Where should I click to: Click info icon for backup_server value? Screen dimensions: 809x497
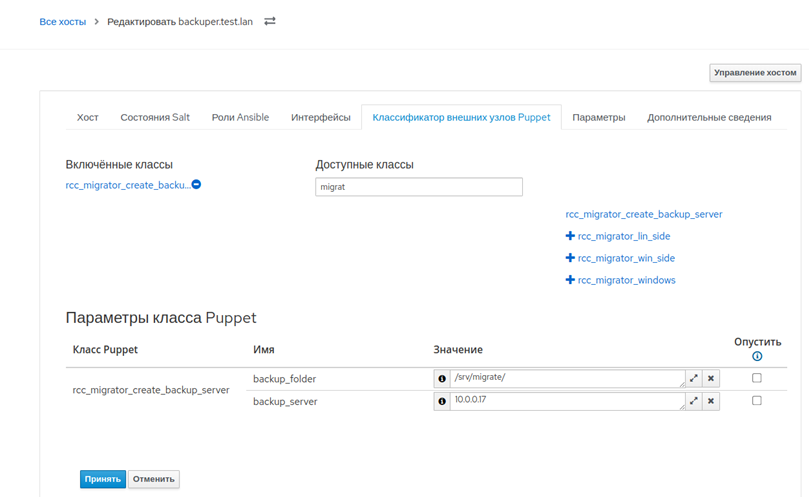tap(442, 401)
